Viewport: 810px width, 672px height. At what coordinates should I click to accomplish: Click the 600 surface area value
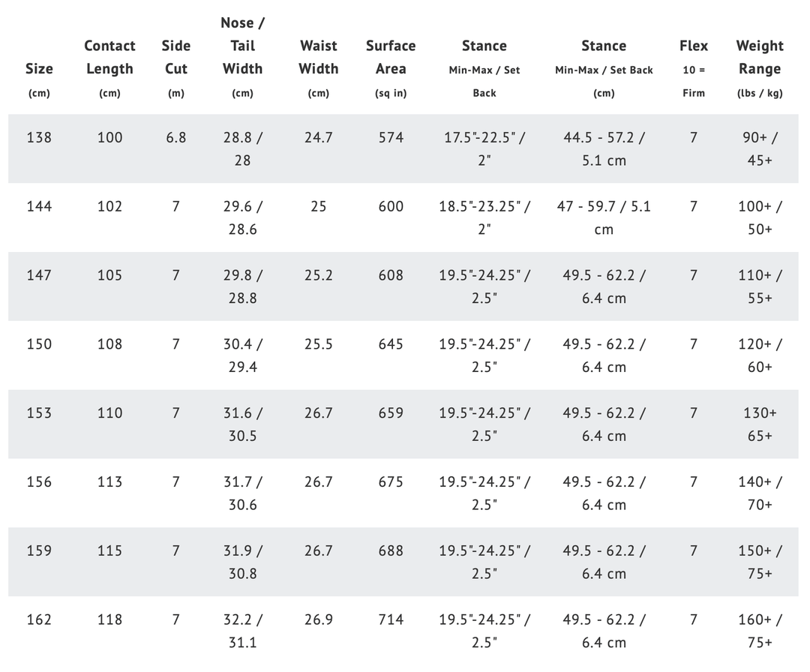coord(391,206)
